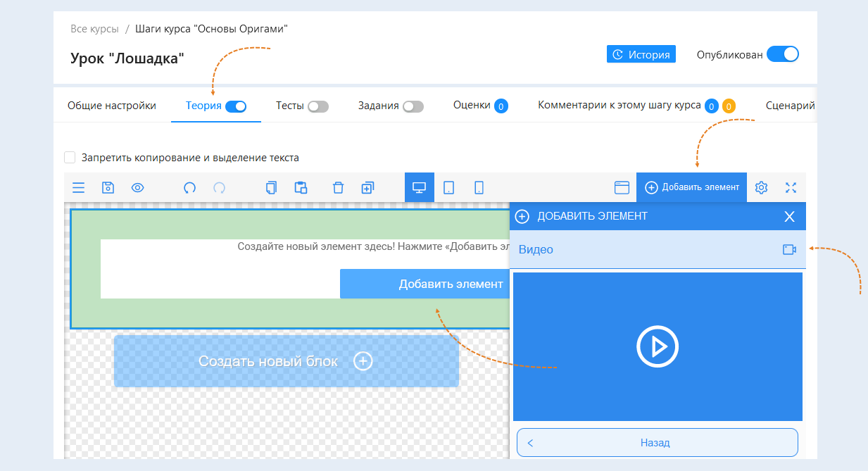Click the copy icon in toolbar
The height and width of the screenshot is (471, 868).
pos(271,187)
